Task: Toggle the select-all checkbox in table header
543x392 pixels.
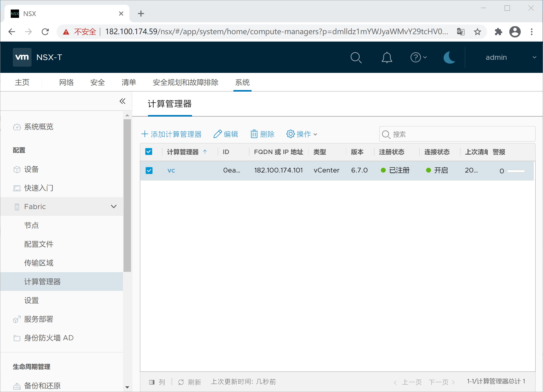Action: point(149,152)
